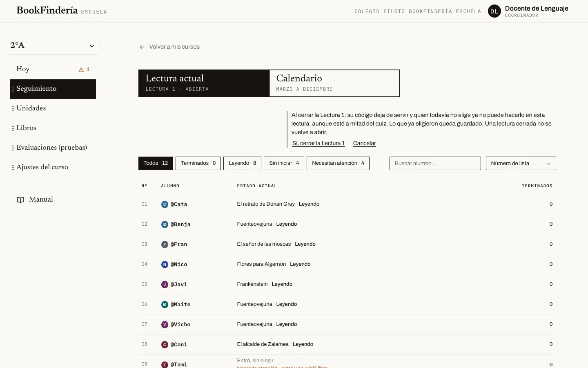Image resolution: width=588 pixels, height=368 pixels.
Task: Filter by Sin iniciar · 4
Action: point(284,163)
